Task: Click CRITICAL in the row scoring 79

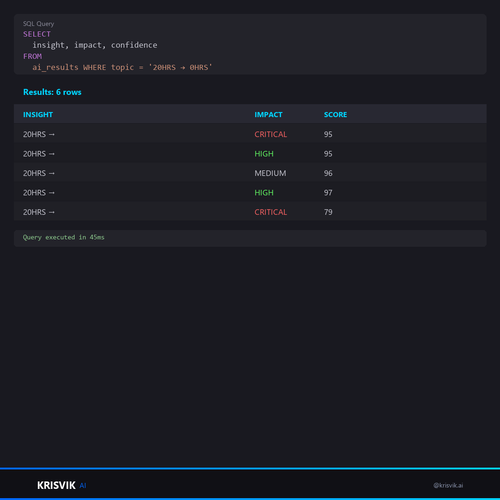Action: pyautogui.click(x=270, y=212)
